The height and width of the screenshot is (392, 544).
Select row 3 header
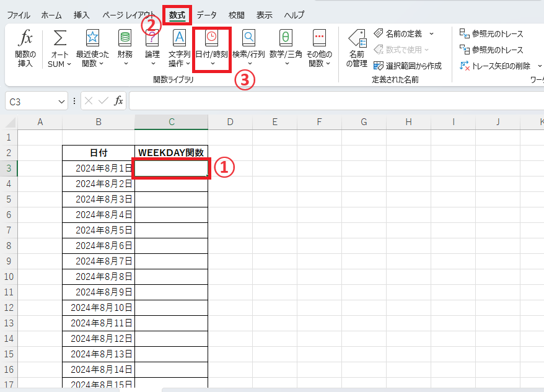point(9,168)
